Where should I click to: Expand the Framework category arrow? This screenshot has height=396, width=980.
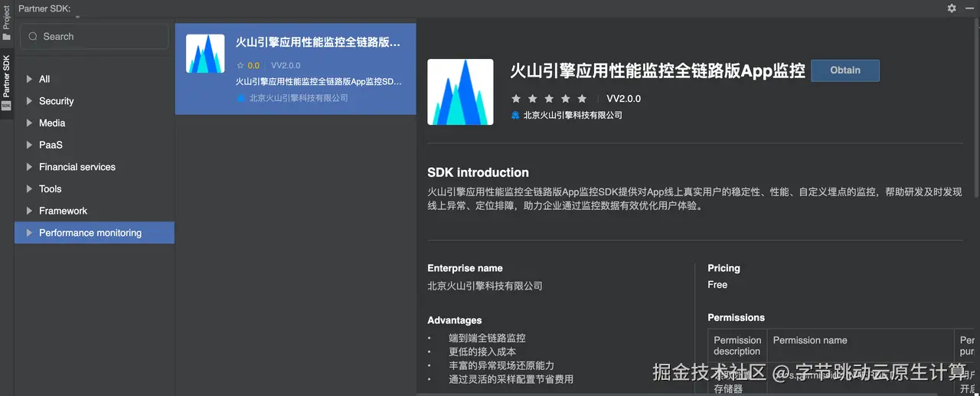[x=29, y=211]
